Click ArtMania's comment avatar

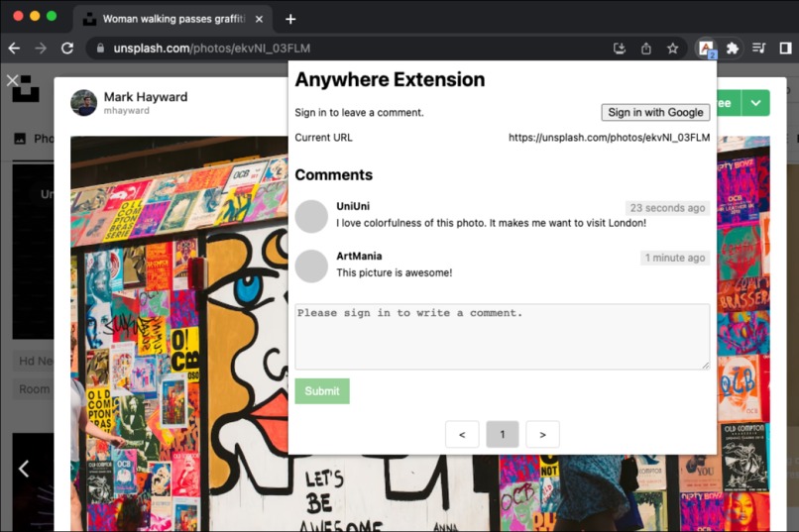tap(311, 266)
